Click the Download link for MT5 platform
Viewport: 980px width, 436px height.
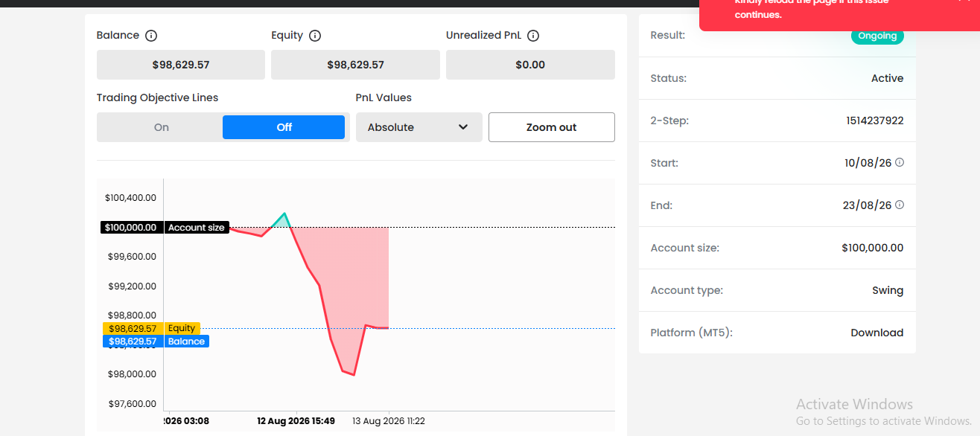tap(877, 333)
